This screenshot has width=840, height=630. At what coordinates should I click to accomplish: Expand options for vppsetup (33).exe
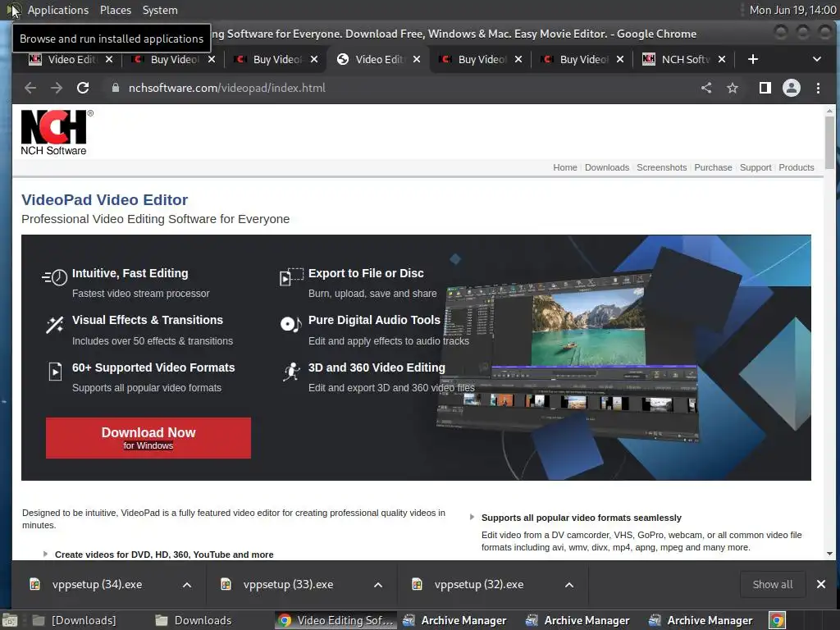(378, 584)
